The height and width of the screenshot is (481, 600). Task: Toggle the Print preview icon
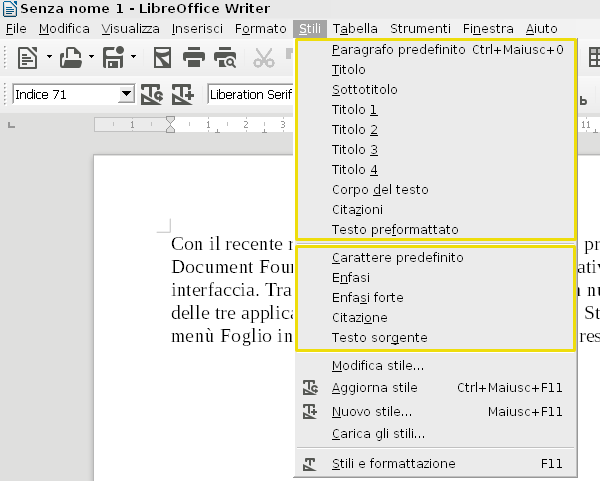[x=225, y=58]
